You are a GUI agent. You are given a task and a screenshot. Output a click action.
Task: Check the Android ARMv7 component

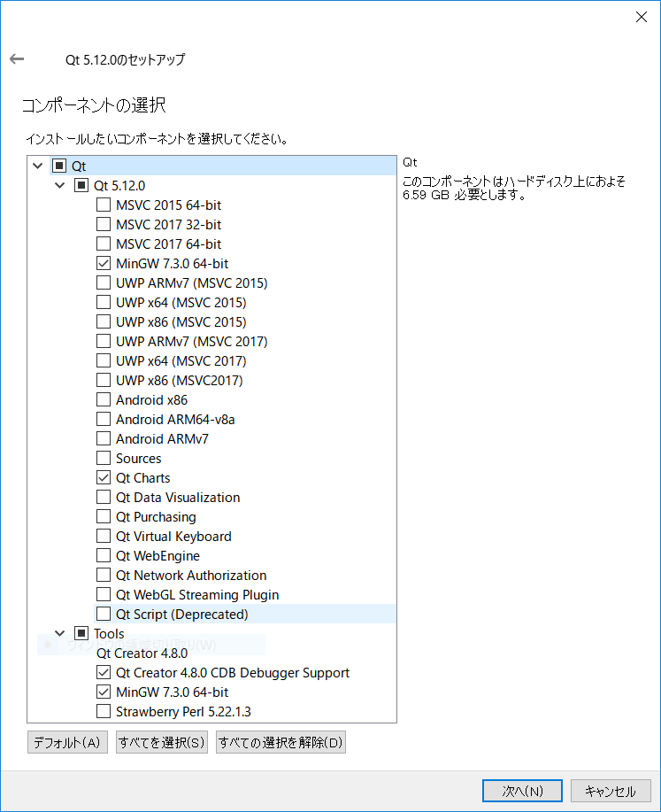click(x=104, y=438)
